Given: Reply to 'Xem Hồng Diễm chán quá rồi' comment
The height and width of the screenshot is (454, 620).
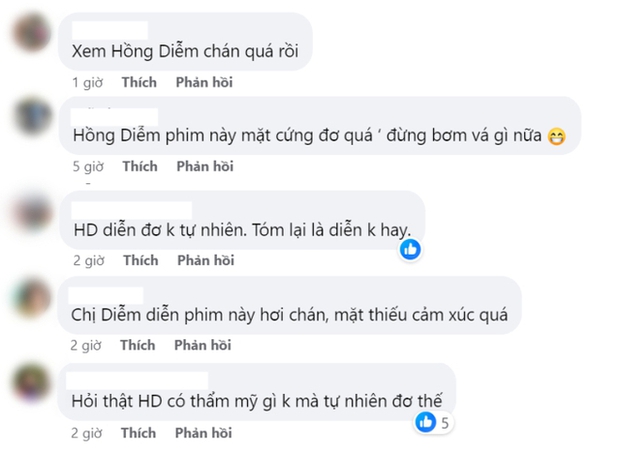Looking at the screenshot, I should point(204,82).
